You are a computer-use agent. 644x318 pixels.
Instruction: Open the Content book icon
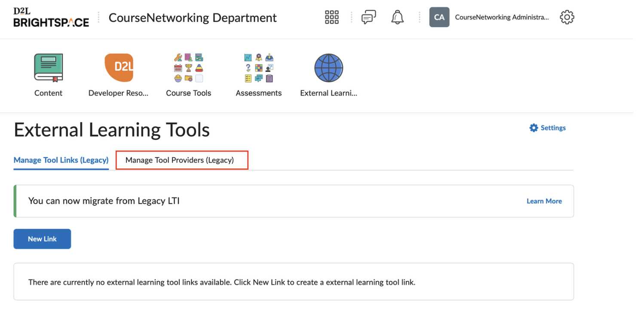point(48,68)
